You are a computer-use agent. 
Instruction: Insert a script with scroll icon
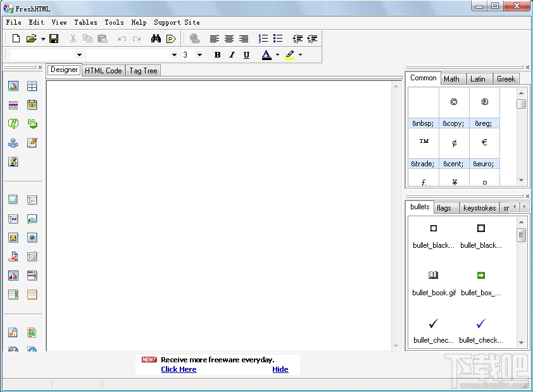pos(13,162)
